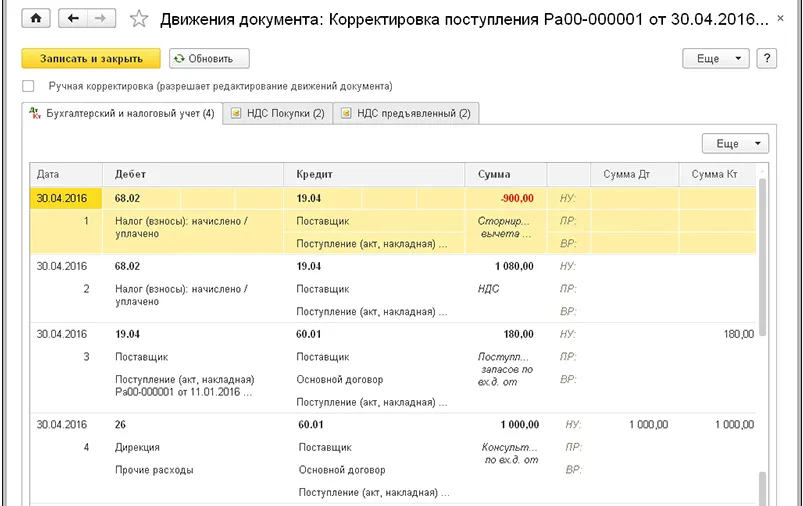Select the 180,00 amount in Сумма column
This screenshot has width=803, height=506.
point(518,334)
